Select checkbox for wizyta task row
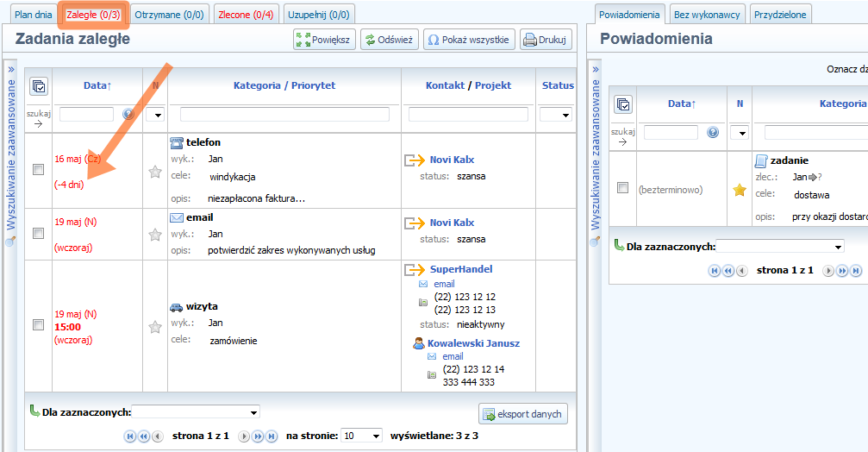This screenshot has width=868, height=452. [38, 325]
